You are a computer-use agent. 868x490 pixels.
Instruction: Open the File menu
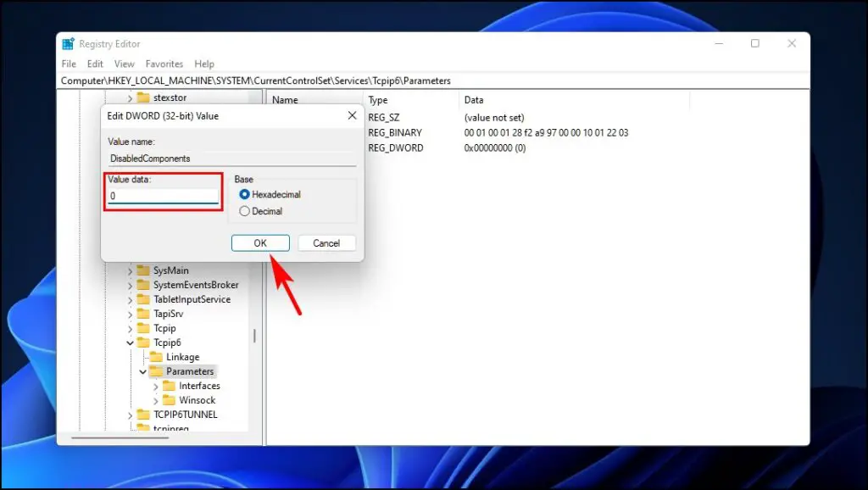click(x=69, y=64)
